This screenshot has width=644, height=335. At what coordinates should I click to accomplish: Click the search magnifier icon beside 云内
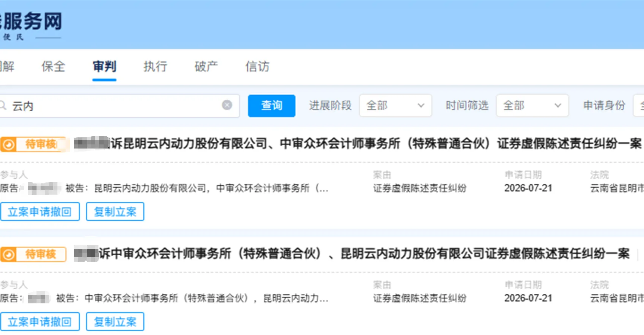pyautogui.click(x=3, y=106)
